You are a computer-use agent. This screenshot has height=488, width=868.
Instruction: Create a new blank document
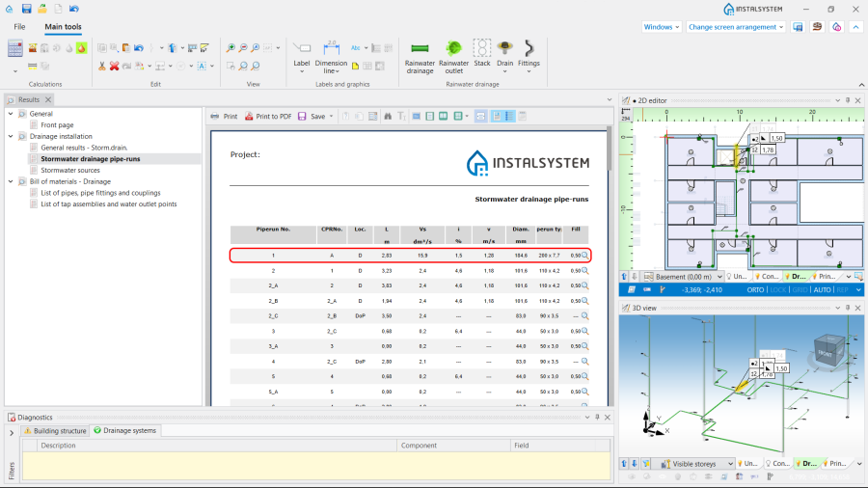coord(58,9)
